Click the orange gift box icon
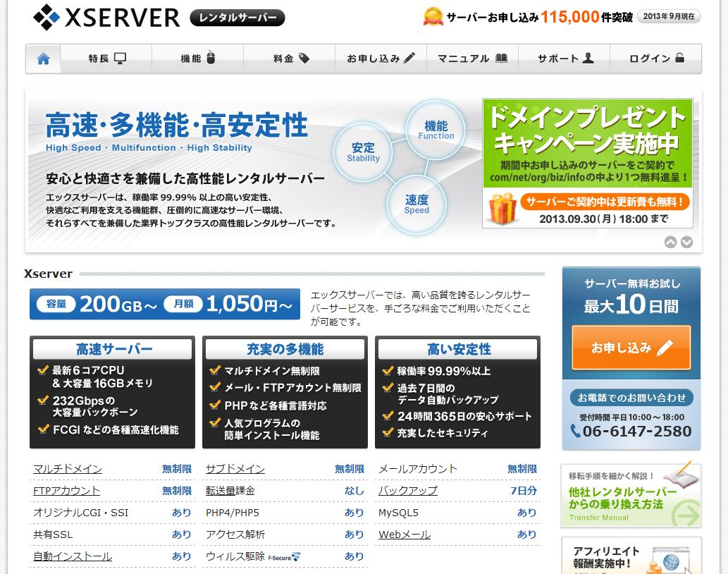 (x=502, y=209)
